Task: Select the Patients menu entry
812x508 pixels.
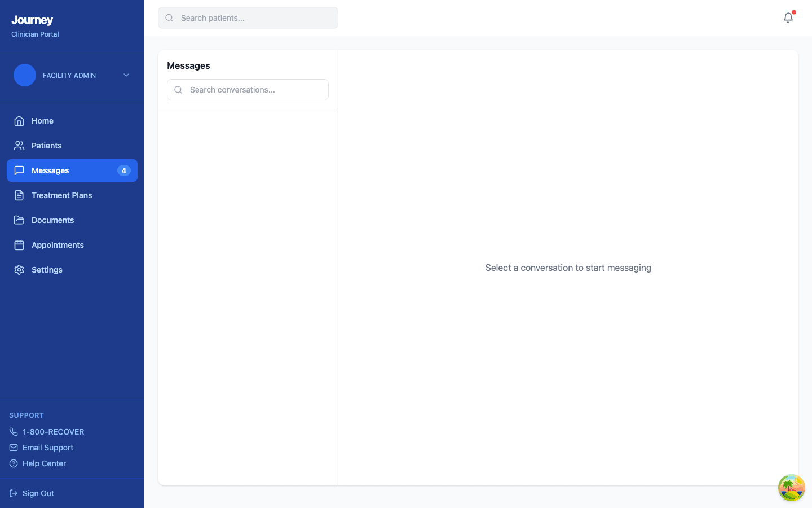Action: (x=46, y=145)
